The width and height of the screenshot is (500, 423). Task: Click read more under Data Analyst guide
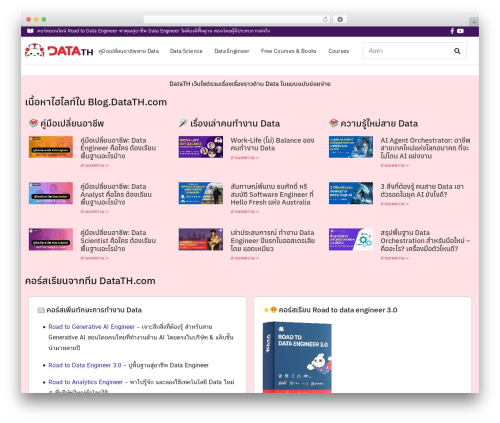pyautogui.click(x=94, y=212)
